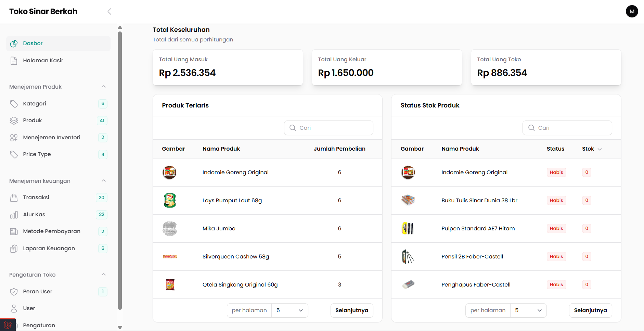The image size is (644, 331).
Task: Collapse the Menejemen Produk section
Action: click(104, 87)
